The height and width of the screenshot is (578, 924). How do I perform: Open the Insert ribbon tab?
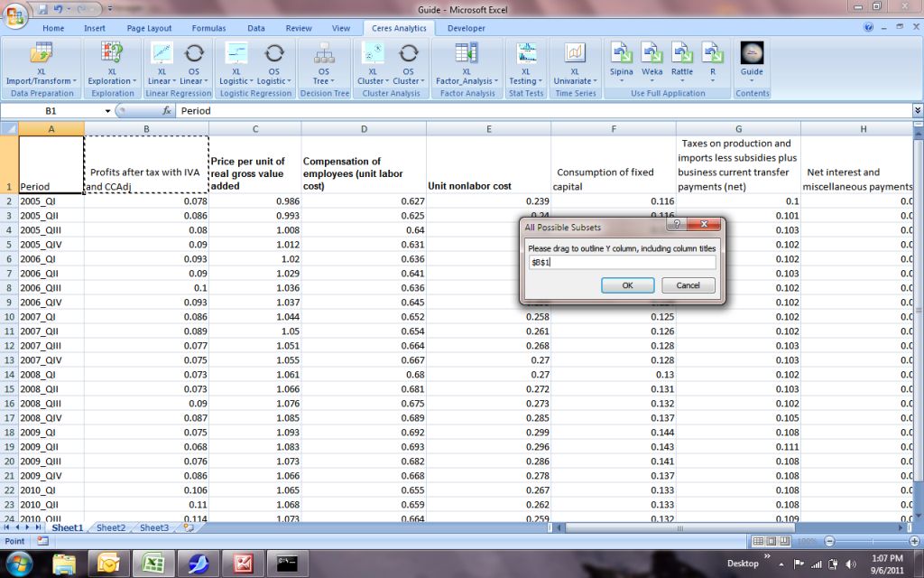coord(94,28)
